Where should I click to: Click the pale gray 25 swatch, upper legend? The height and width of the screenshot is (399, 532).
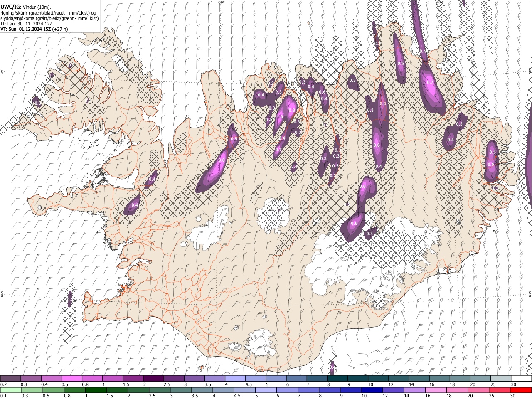[500, 379]
